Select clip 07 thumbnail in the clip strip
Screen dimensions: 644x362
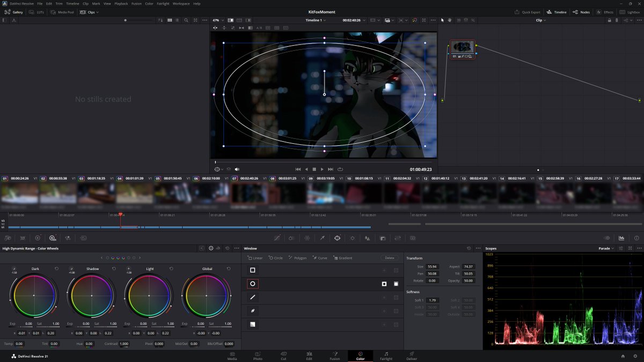[x=250, y=193]
